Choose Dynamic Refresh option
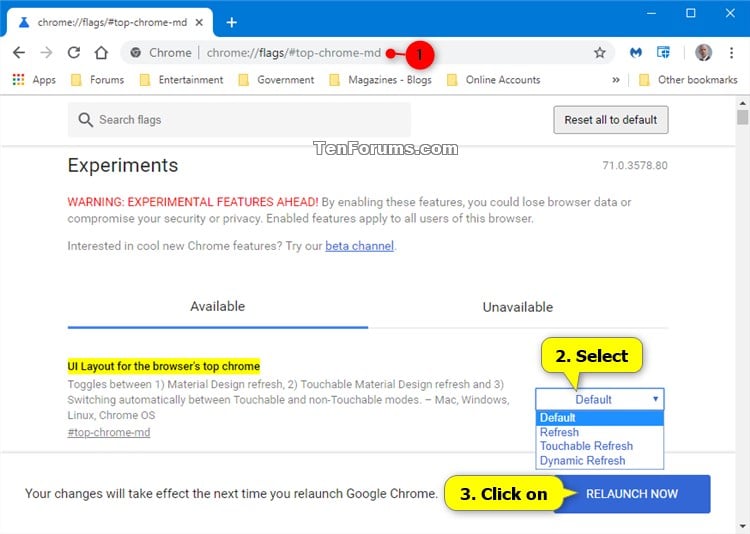This screenshot has height=534, width=750. (x=600, y=460)
